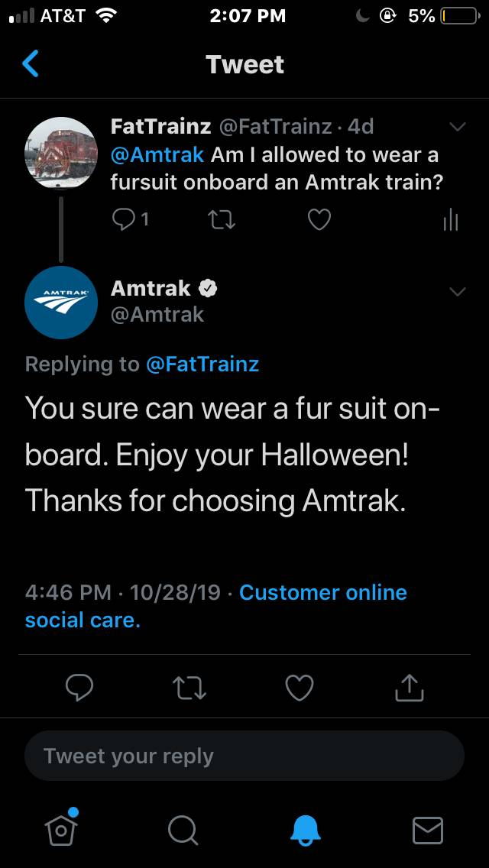Screen dimensions: 489x868
Task: Open the Customer online social care link
Action: pyautogui.click(x=322, y=592)
